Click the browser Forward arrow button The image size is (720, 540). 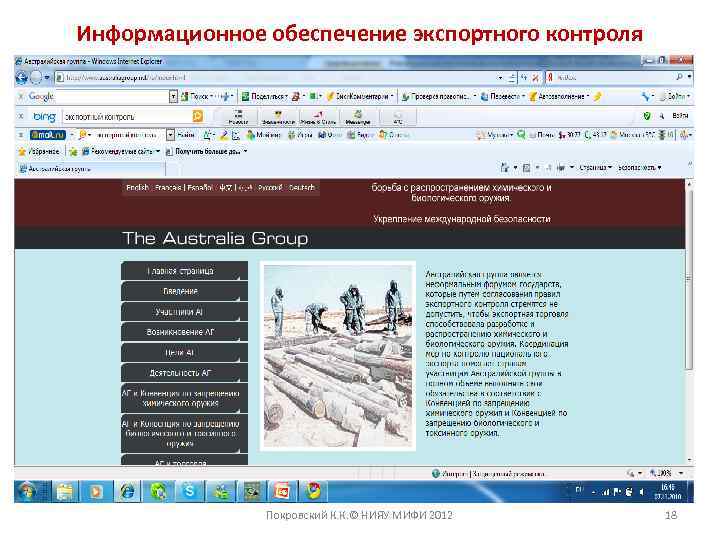click(36, 77)
